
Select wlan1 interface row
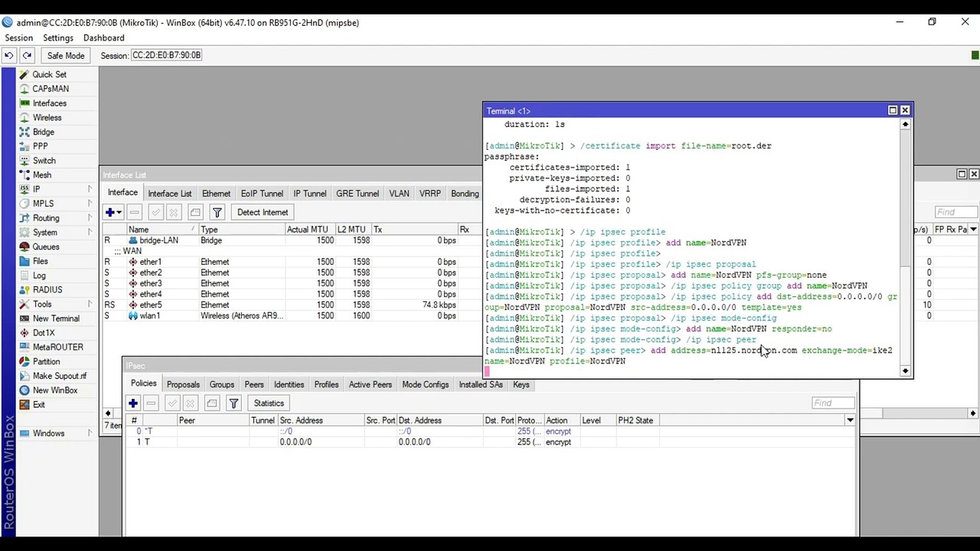(291, 315)
